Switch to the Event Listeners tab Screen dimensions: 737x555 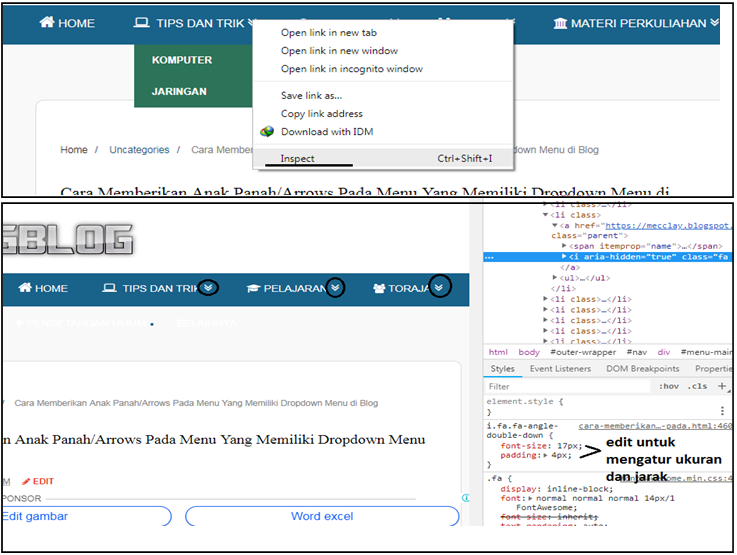(x=560, y=369)
